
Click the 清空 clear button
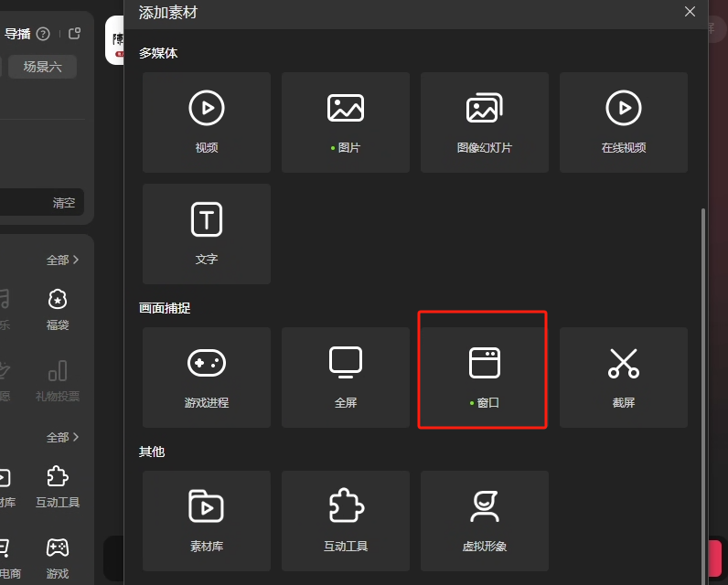tap(64, 203)
